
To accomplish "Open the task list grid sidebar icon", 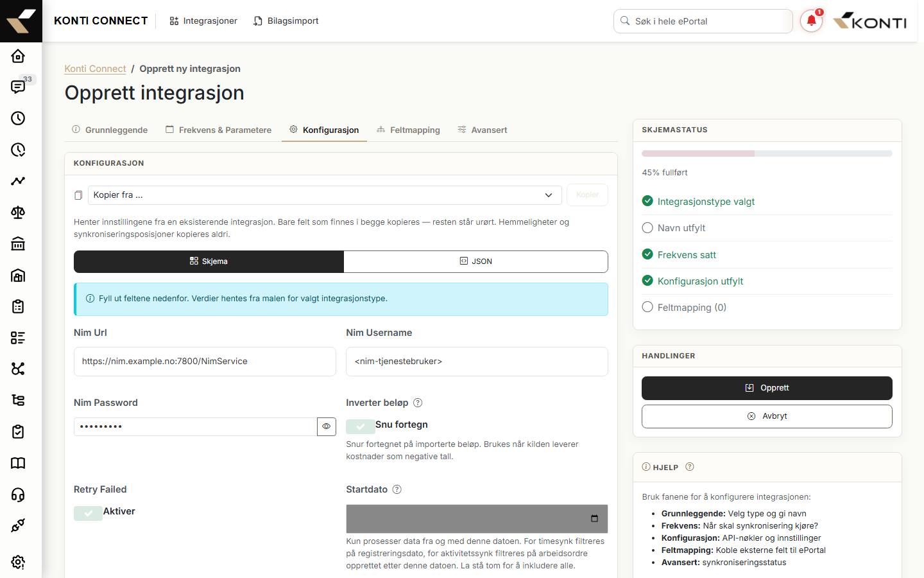I will [x=18, y=338].
